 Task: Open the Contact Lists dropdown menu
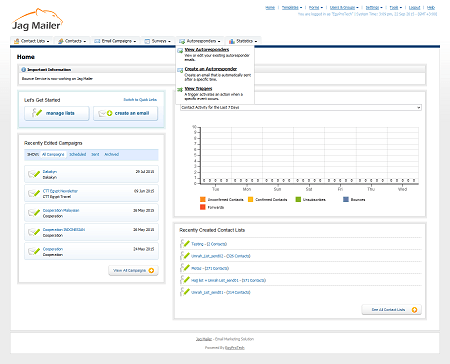tap(32, 41)
